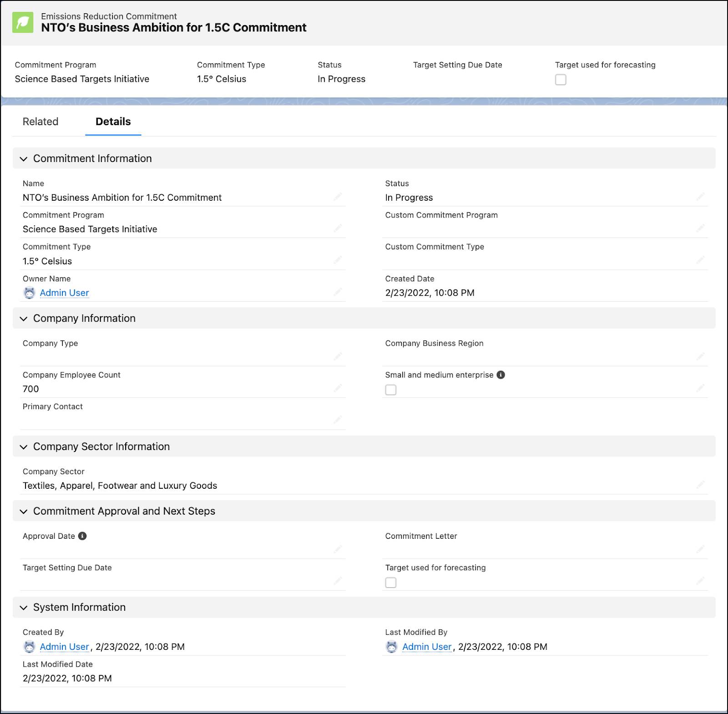Click Created Date value 2/23/2022, 10:08 PM
Image resolution: width=728 pixels, height=714 pixels.
[430, 293]
